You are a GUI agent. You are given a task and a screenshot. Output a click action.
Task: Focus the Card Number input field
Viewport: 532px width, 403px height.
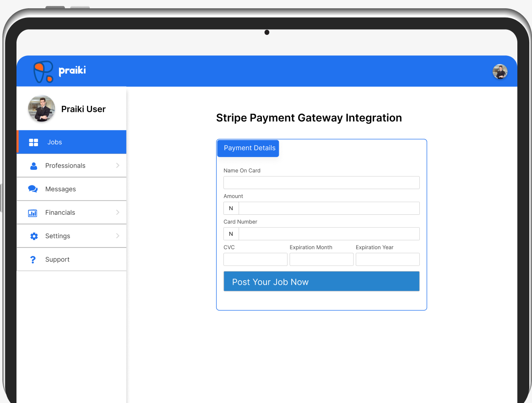[329, 234]
